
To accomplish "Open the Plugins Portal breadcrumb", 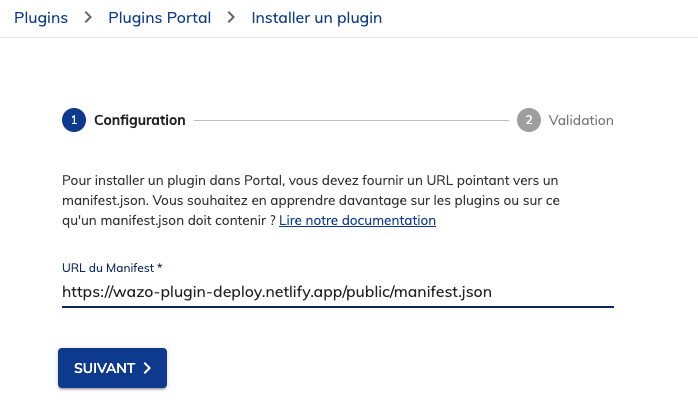I will coord(159,18).
